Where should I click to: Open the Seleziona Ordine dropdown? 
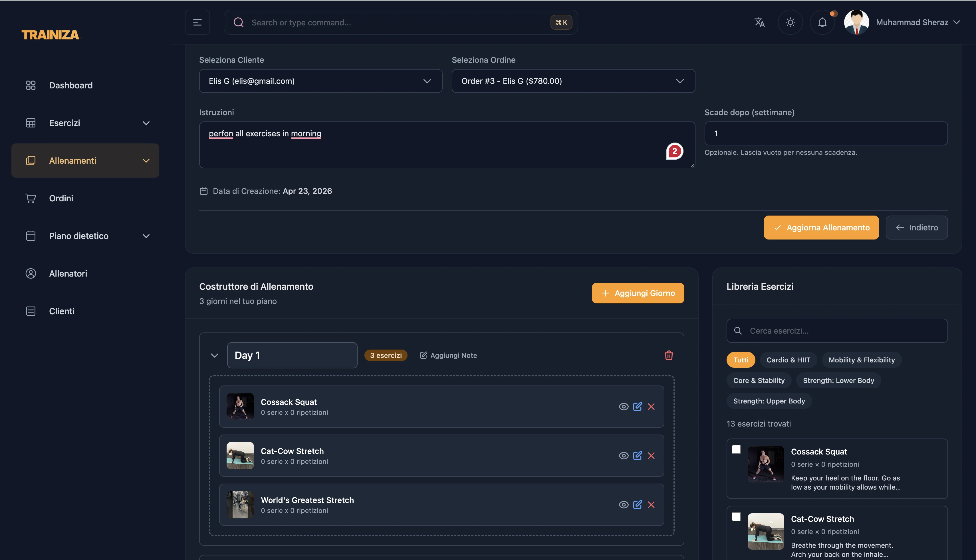coord(573,81)
